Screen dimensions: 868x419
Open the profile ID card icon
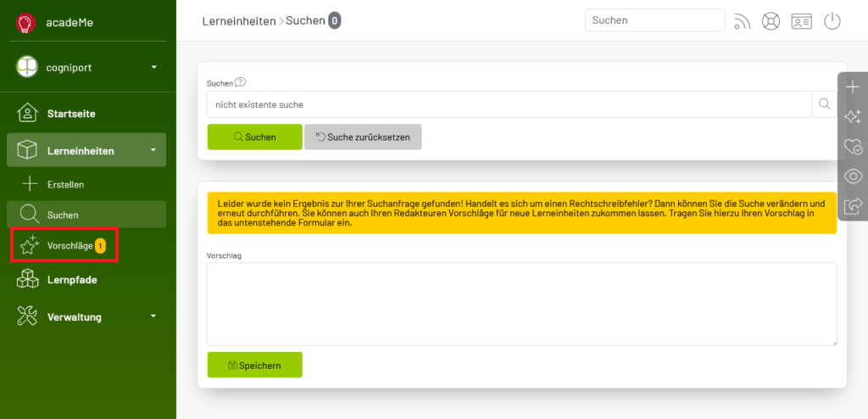[x=801, y=21]
